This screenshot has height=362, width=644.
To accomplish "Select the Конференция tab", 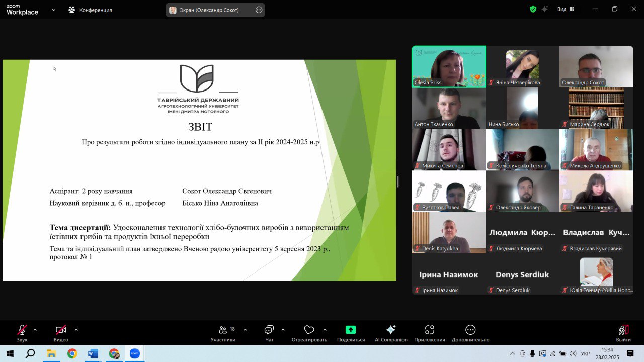I will (x=90, y=10).
